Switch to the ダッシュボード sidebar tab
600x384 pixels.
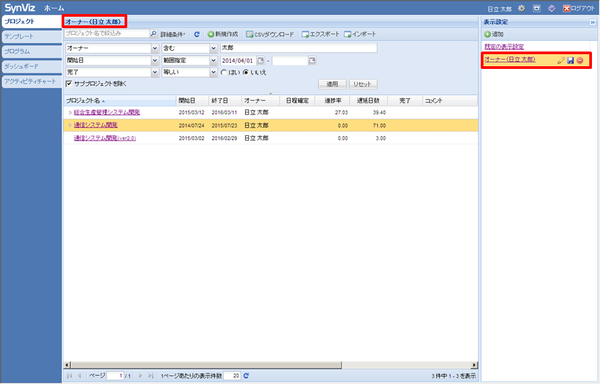pyautogui.click(x=31, y=67)
